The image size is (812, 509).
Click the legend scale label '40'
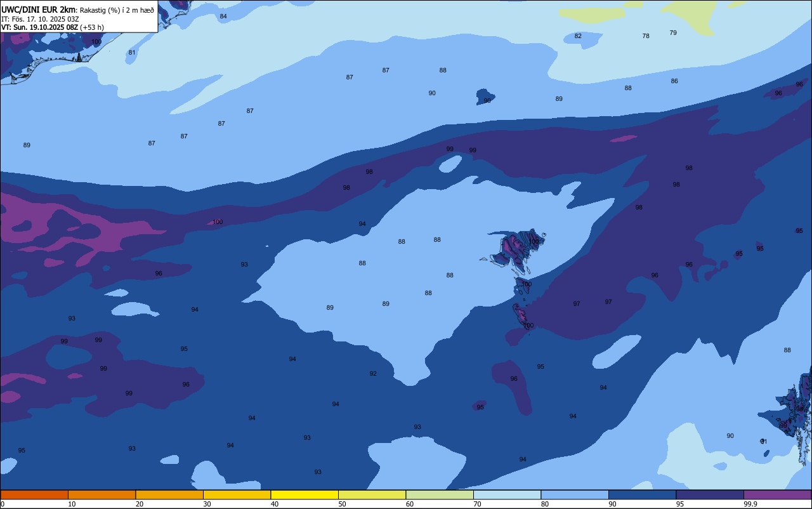275,504
